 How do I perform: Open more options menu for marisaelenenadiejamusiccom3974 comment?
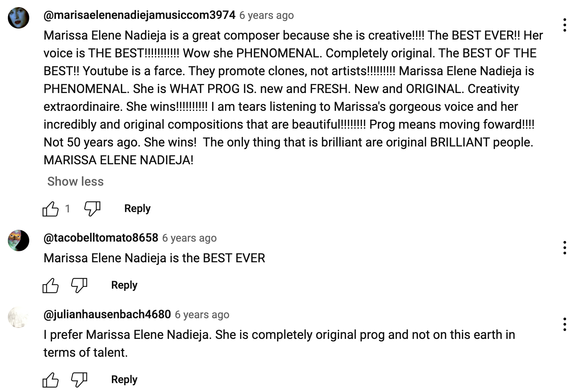[x=564, y=25]
